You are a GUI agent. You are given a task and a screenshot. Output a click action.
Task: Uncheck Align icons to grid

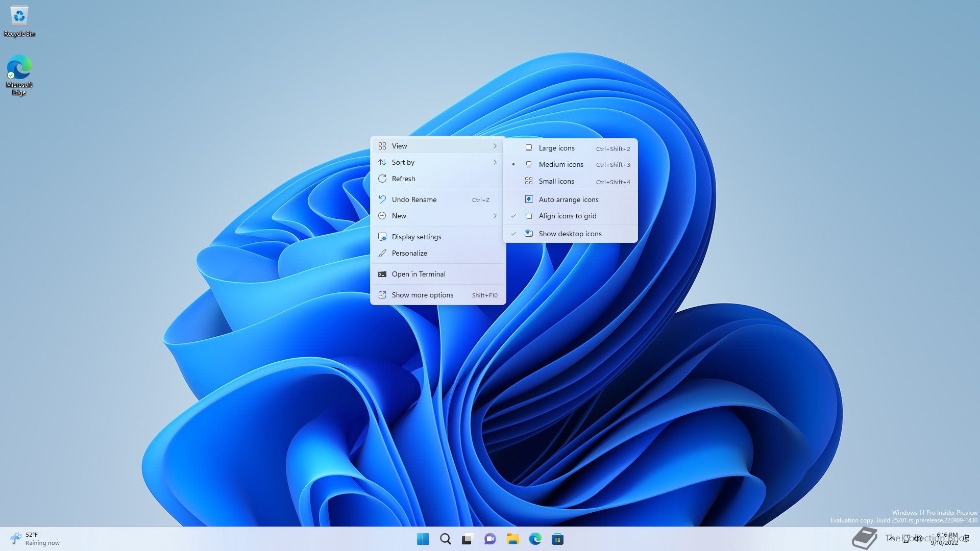[x=570, y=216]
